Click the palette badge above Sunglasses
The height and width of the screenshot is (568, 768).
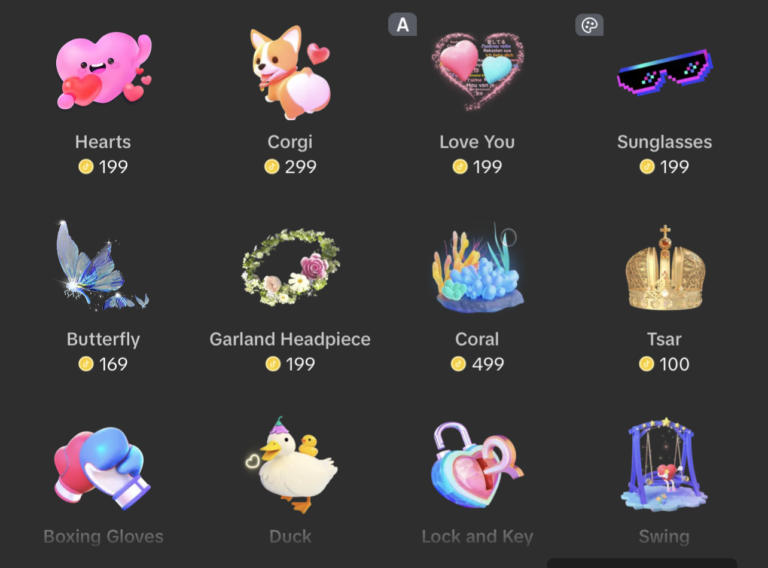click(589, 25)
